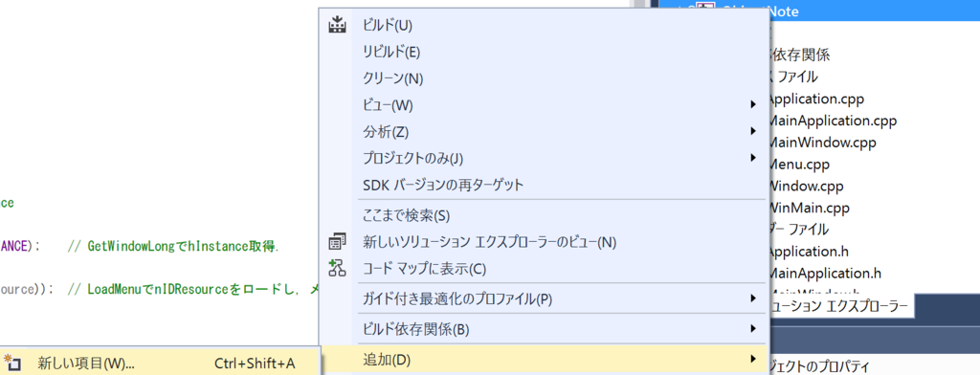Expand the プロジェクトのみ(J) submenu arrow
Image resolution: width=980 pixels, height=375 pixels.
[754, 158]
